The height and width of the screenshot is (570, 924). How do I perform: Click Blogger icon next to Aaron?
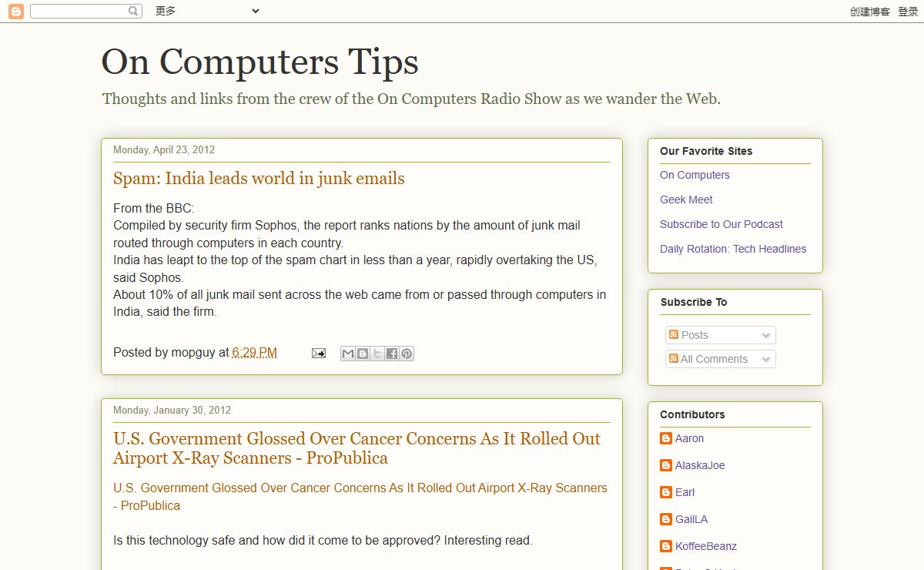666,438
